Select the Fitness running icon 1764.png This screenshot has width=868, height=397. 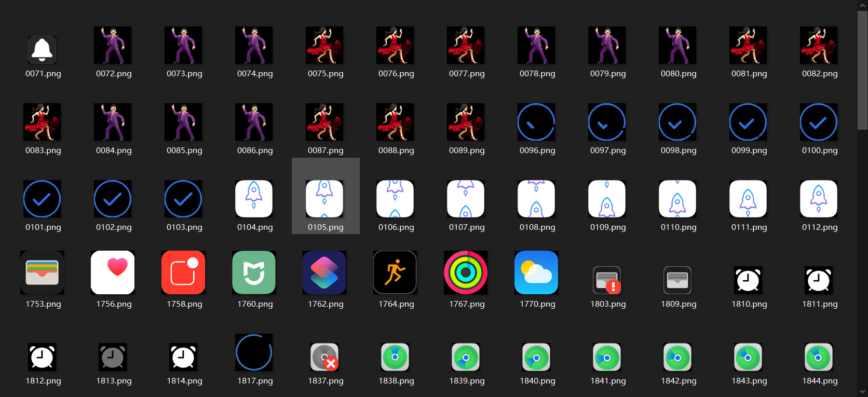pyautogui.click(x=395, y=272)
